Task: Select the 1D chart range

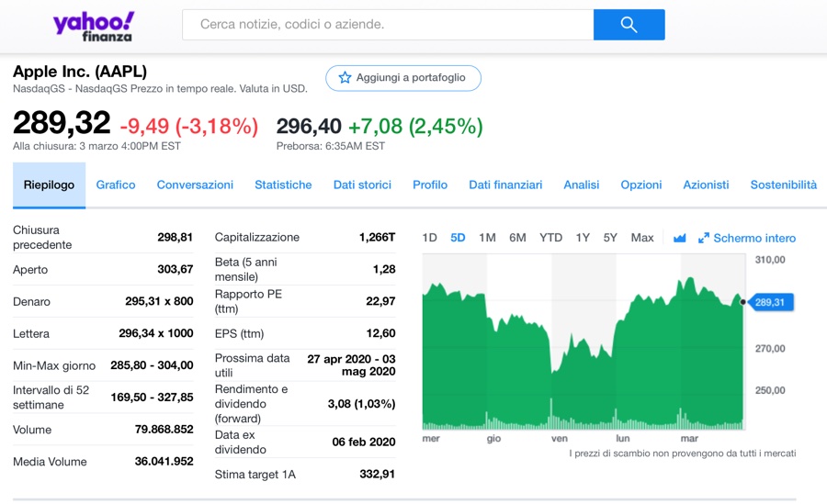Action: (x=429, y=238)
